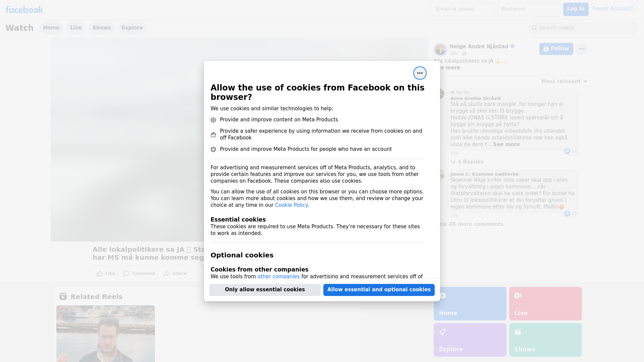Click the Top fan badge icon
This screenshot has height=362, width=644.
point(452,93)
